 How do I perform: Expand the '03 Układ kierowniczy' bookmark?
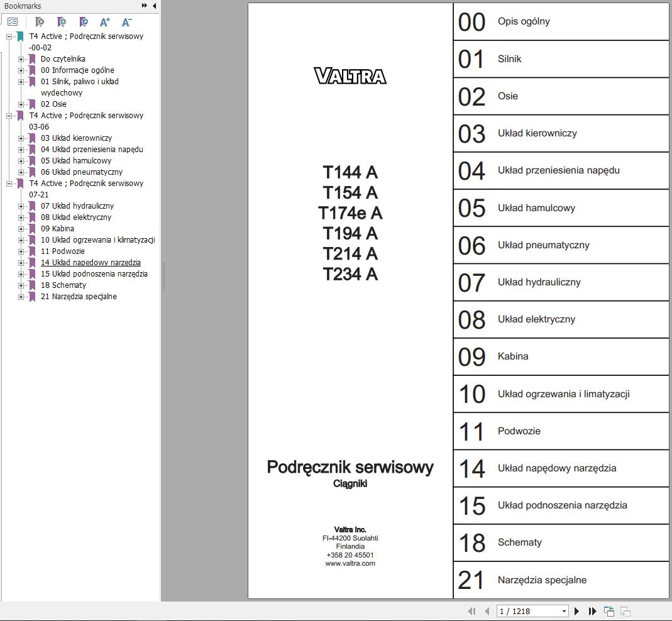tap(21, 138)
